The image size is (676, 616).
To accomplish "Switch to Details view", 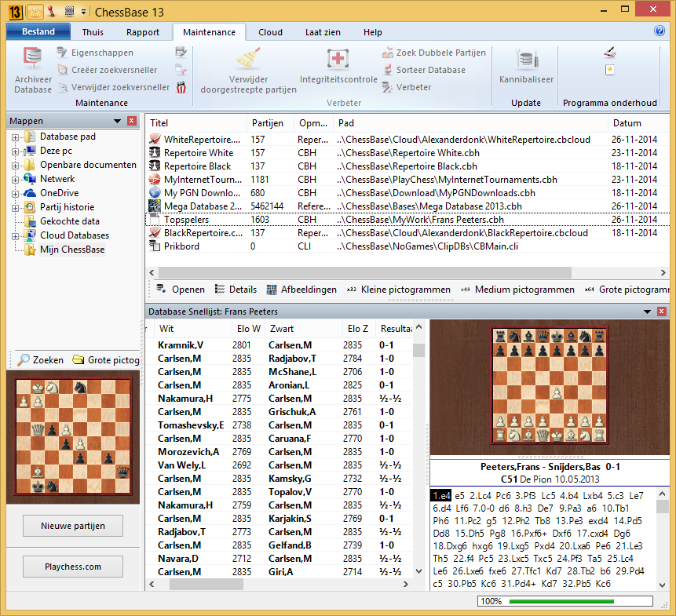I will click(x=236, y=290).
